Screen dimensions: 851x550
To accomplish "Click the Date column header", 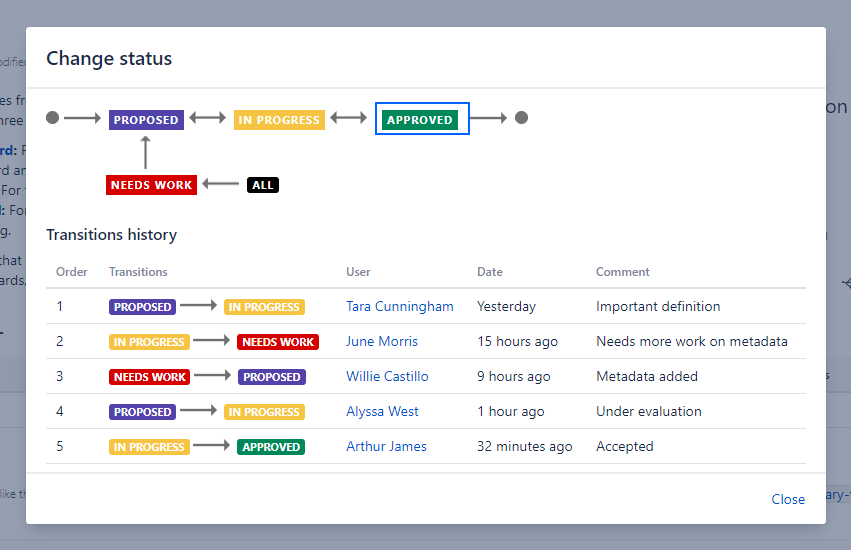I will pyautogui.click(x=490, y=272).
